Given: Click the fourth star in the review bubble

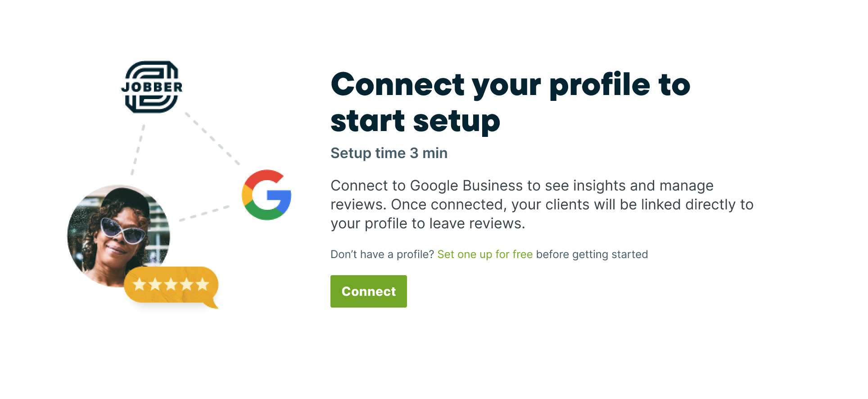Looking at the screenshot, I should 187,284.
